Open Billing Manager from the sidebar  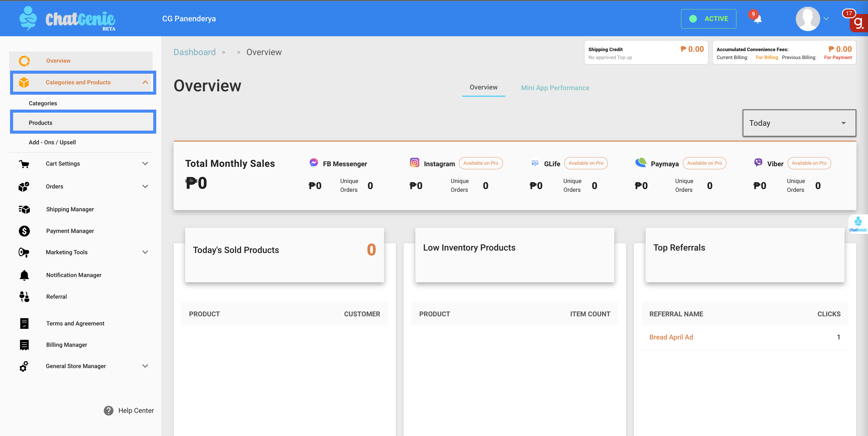[66, 345]
